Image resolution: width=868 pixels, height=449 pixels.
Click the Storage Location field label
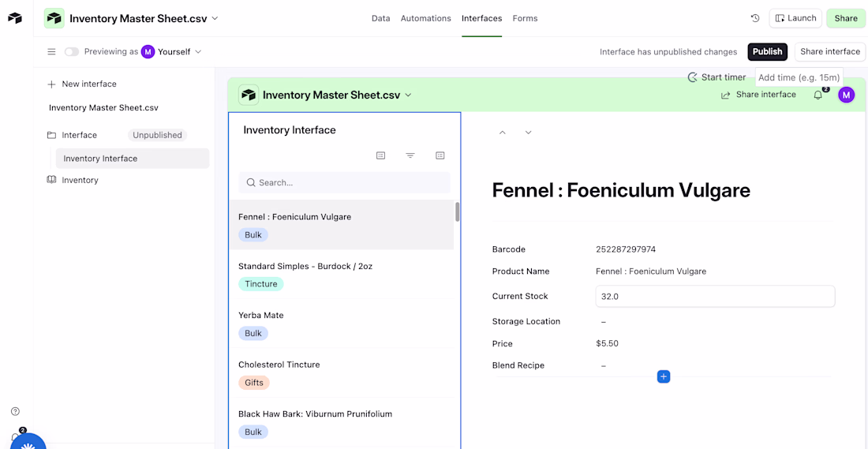tap(526, 321)
